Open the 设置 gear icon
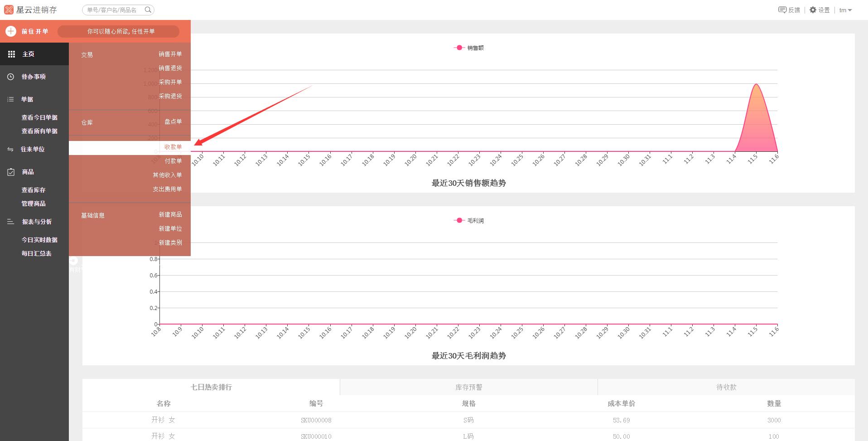Image resolution: width=868 pixels, height=441 pixels. click(x=813, y=10)
